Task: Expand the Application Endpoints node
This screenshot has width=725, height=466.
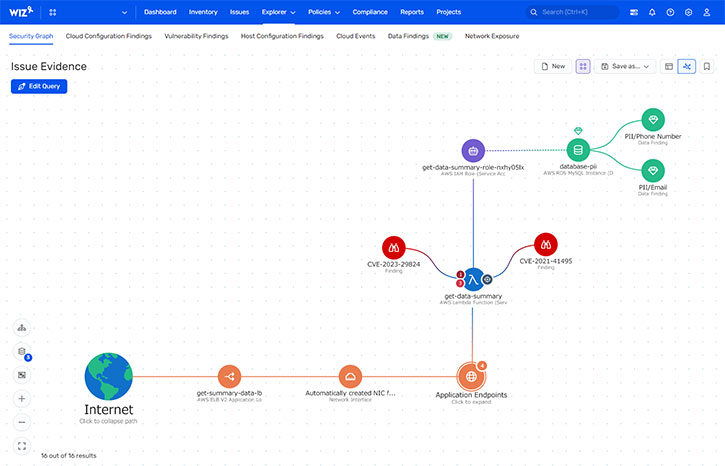Action: pyautogui.click(x=471, y=376)
